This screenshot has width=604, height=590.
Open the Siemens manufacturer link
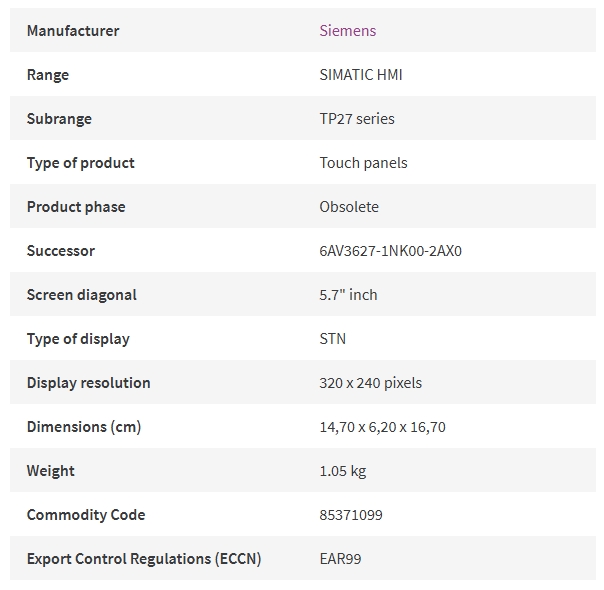[x=347, y=31]
